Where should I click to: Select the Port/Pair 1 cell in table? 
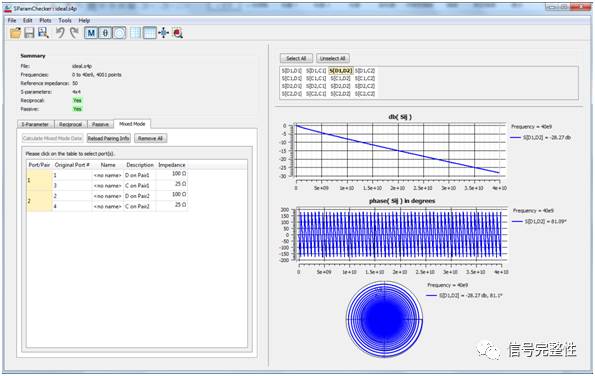coord(39,180)
